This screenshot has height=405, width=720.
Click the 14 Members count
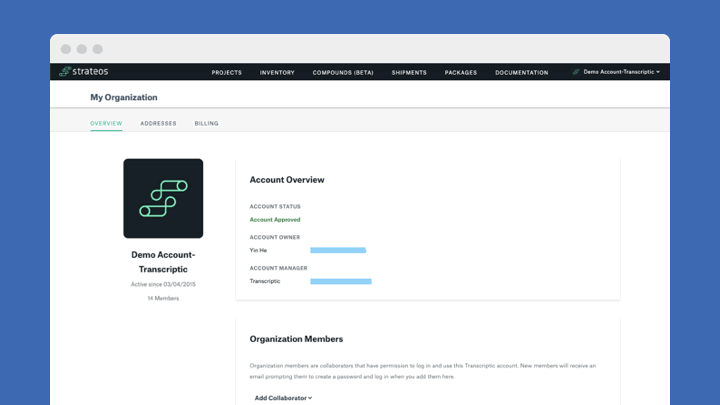pyautogui.click(x=163, y=298)
